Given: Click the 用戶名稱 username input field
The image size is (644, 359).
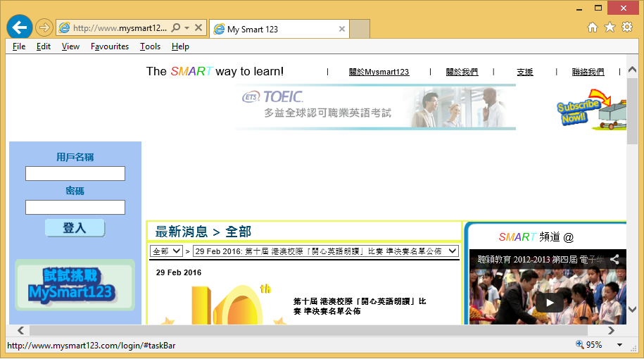Looking at the screenshot, I should [75, 174].
